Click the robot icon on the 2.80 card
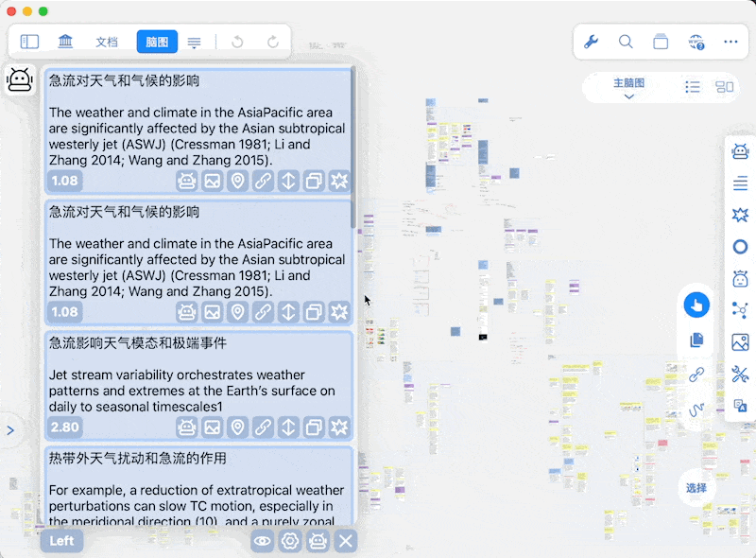Viewport: 756px width, 558px height. (186, 427)
